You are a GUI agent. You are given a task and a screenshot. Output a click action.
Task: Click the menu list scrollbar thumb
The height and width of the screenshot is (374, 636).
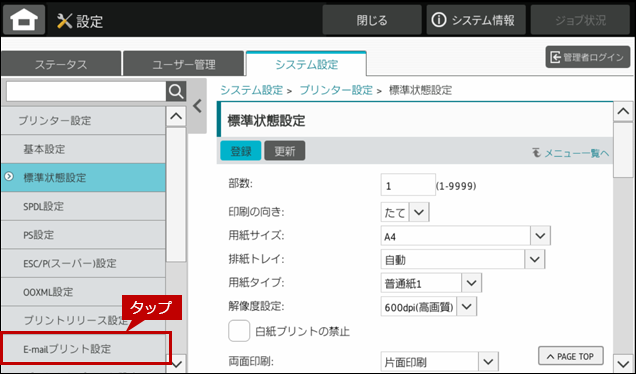coord(176,195)
